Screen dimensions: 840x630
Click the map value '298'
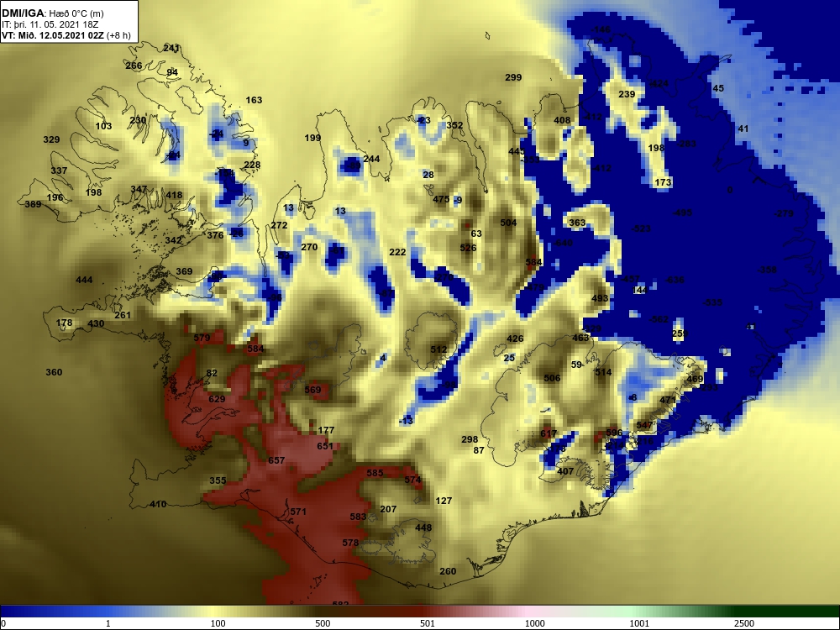470,440
